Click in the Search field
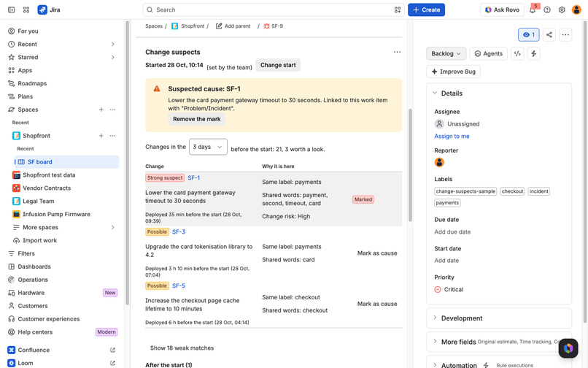This screenshot has width=588, height=368. 274,9
